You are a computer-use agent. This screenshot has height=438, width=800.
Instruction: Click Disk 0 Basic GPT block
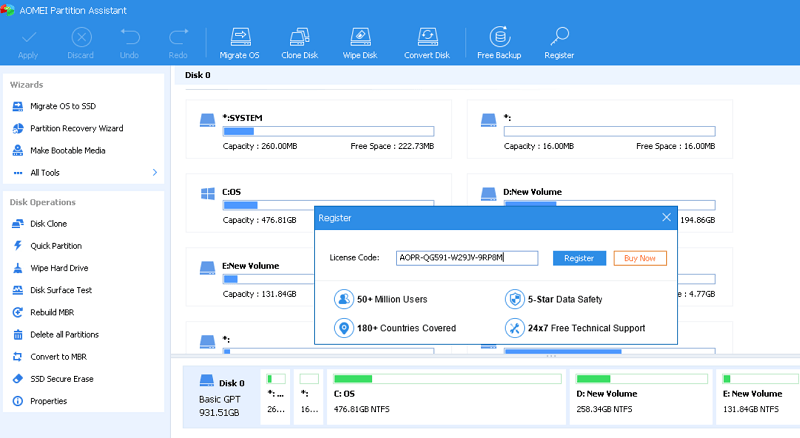pos(221,397)
